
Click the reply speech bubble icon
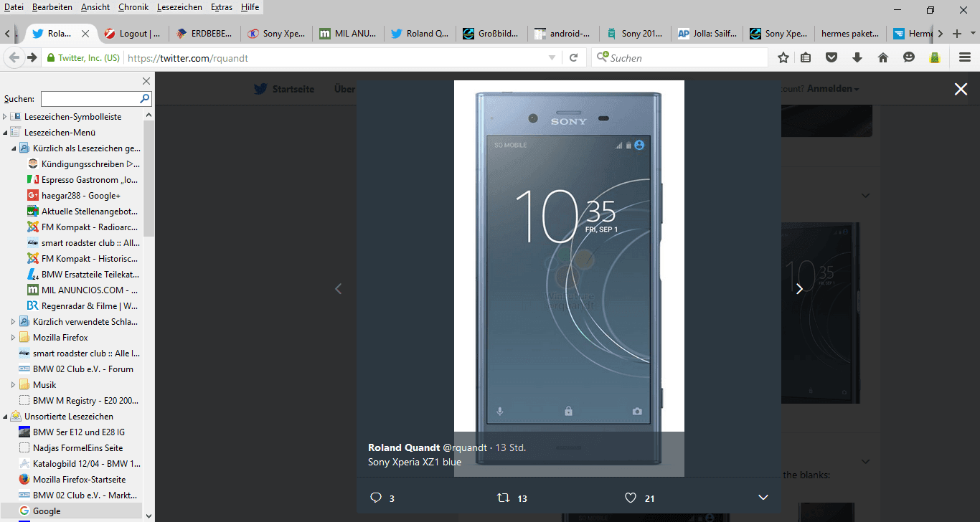376,498
